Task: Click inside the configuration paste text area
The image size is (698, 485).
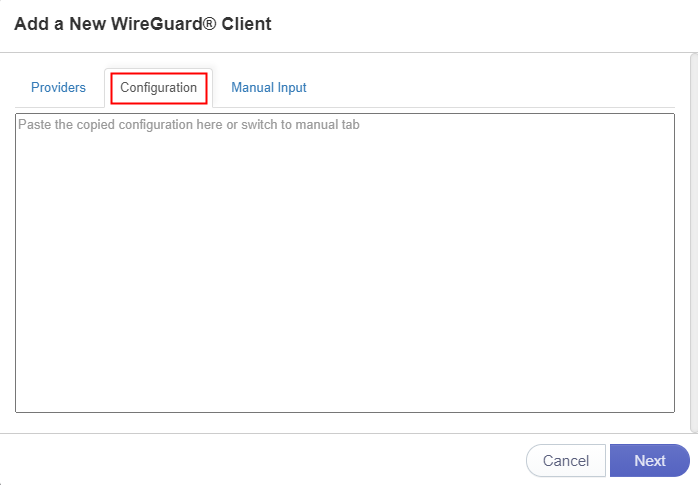Action: coord(345,262)
